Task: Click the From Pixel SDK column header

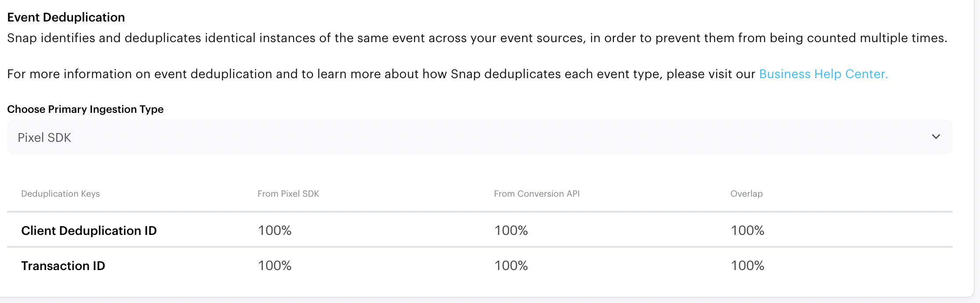Action: [288, 194]
